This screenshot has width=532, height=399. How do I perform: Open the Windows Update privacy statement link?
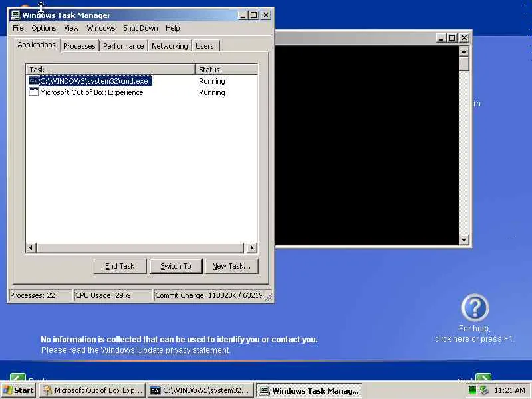165,350
